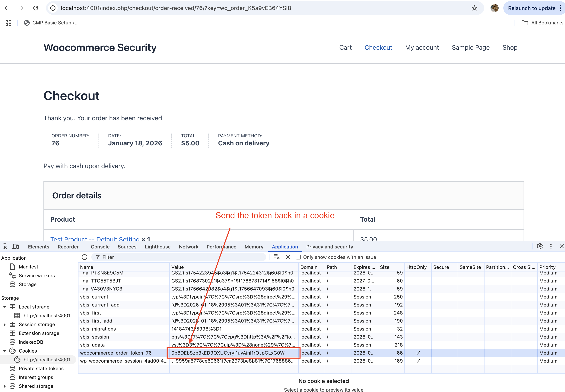The height and width of the screenshot is (392, 565).
Task: Click inside the cookie Filter field
Action: 172,257
